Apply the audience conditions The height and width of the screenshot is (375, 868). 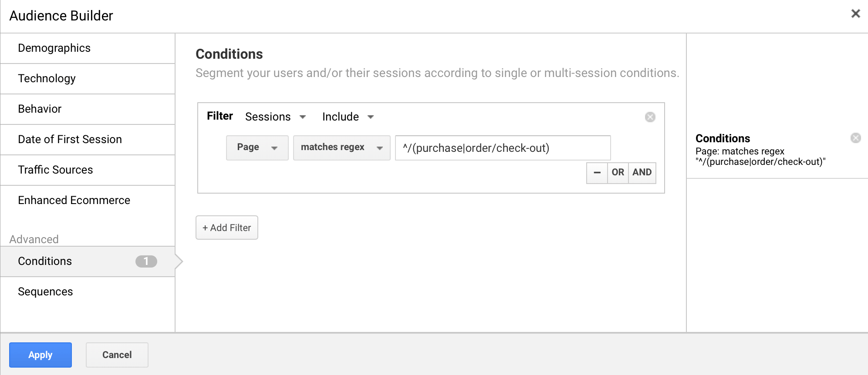41,355
